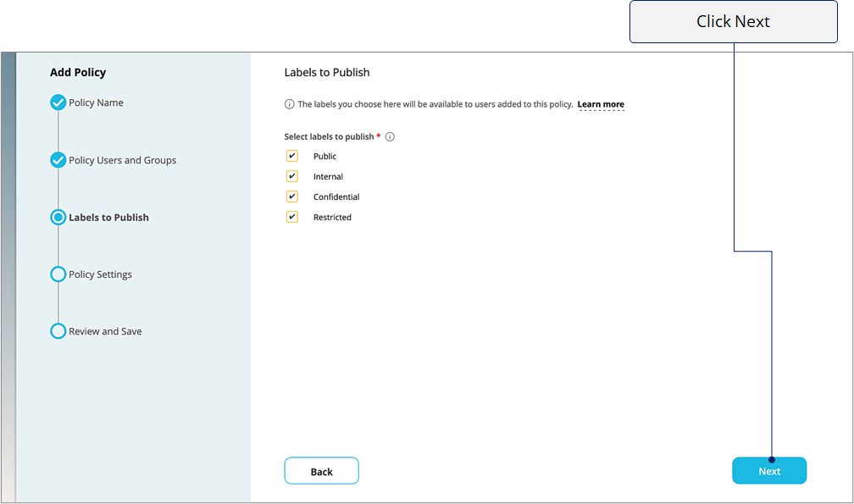The height and width of the screenshot is (504, 854).
Task: Uncheck the Public label checkbox
Action: click(292, 156)
